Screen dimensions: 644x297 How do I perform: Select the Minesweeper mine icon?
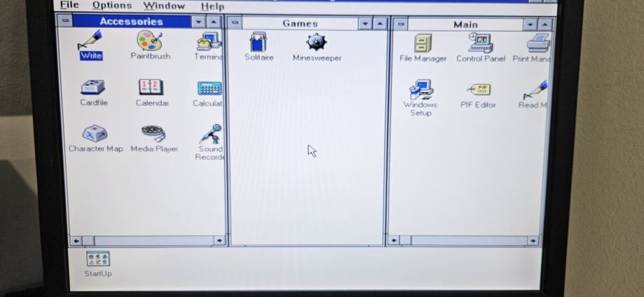click(316, 42)
